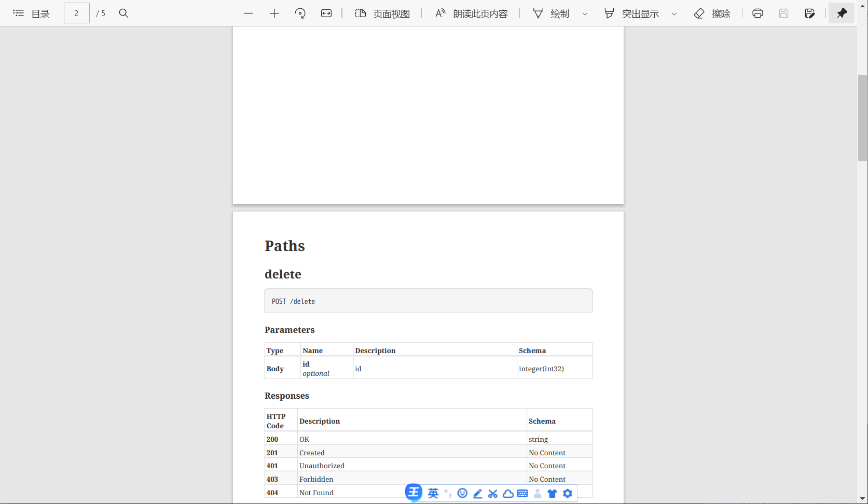
Task: Print the PDF document
Action: [757, 13]
